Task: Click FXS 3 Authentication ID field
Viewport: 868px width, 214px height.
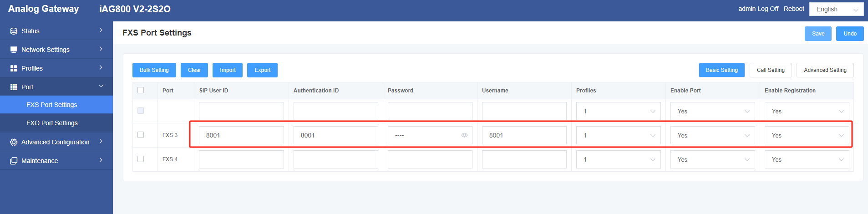Action: click(336, 135)
